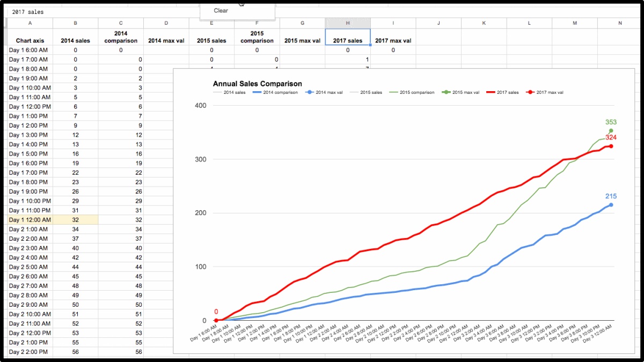Click the blue 215 data point label
The height and width of the screenshot is (362, 644).
tap(611, 196)
